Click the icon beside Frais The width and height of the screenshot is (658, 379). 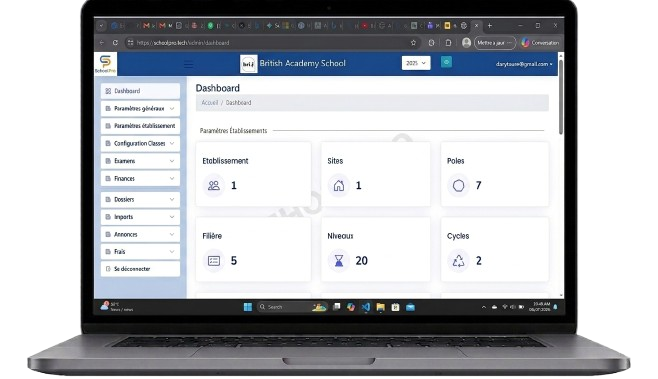(108, 252)
